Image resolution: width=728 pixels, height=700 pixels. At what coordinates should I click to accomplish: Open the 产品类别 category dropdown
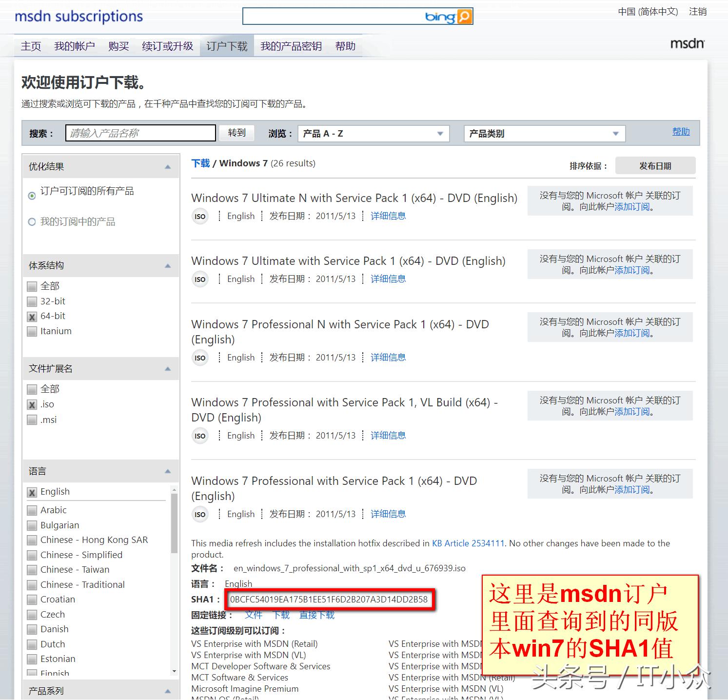(x=544, y=133)
